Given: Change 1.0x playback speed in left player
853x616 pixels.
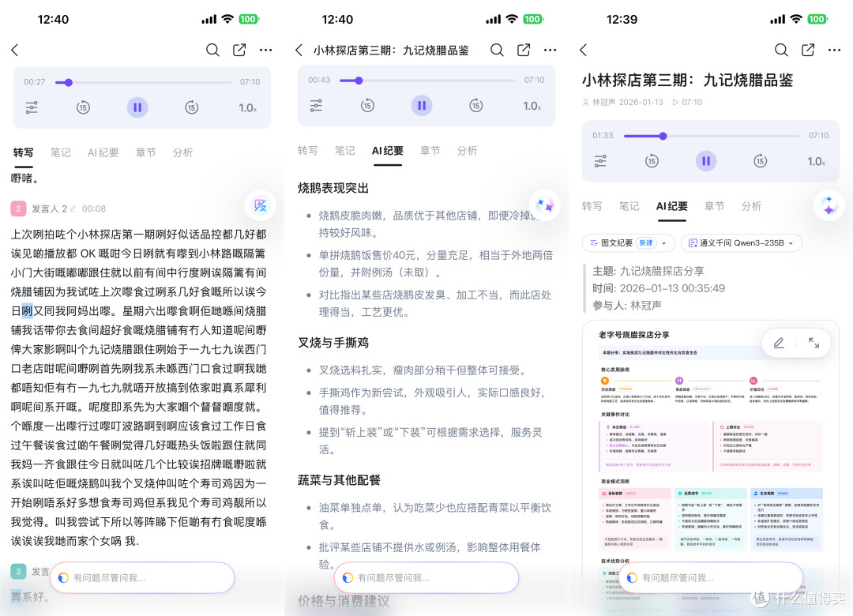Looking at the screenshot, I should click(247, 107).
